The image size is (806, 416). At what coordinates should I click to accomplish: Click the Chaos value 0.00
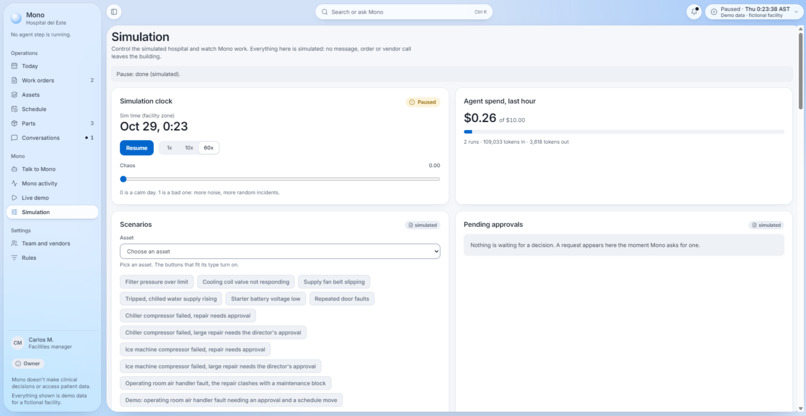click(x=434, y=166)
